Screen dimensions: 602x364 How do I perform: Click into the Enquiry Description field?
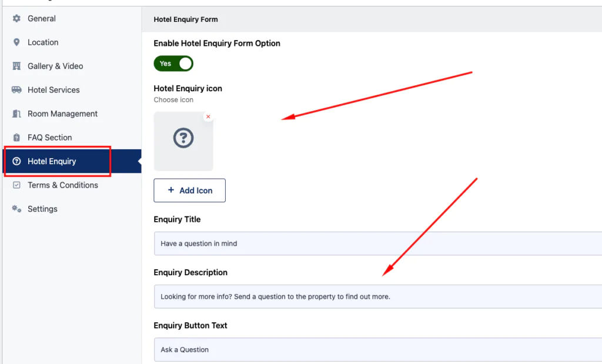pos(378,296)
